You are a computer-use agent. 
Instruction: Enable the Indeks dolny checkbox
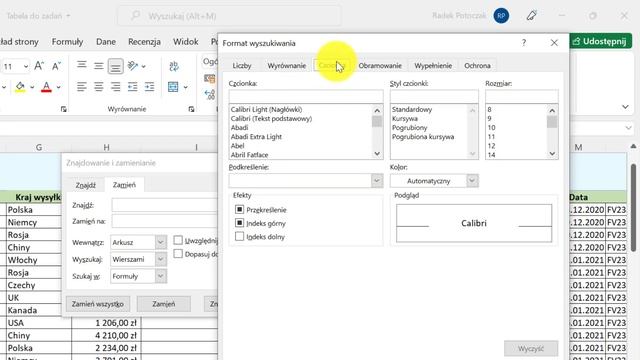tap(240, 236)
